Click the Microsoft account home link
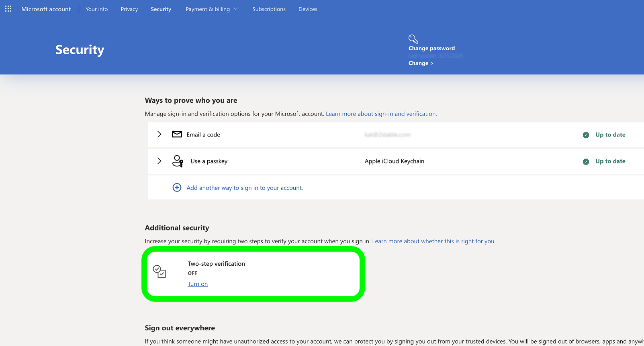This screenshot has height=346, width=644. [46, 9]
